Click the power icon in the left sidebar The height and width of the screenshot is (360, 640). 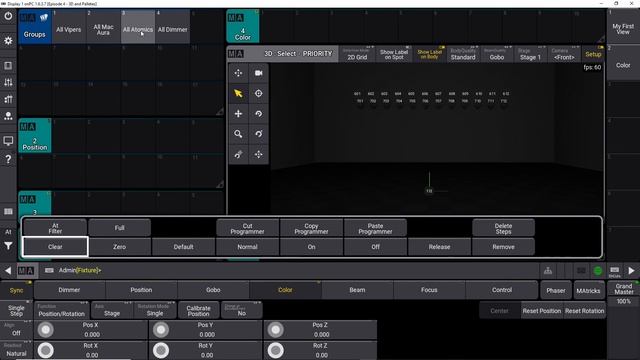click(8, 17)
